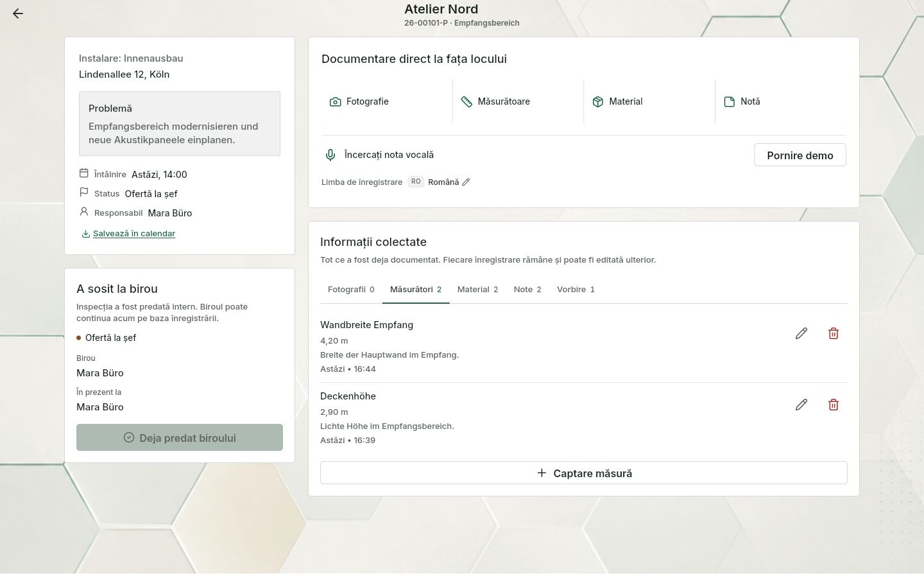Click the ruler icon for Măsurătoare
The image size is (924, 578).
point(466,101)
